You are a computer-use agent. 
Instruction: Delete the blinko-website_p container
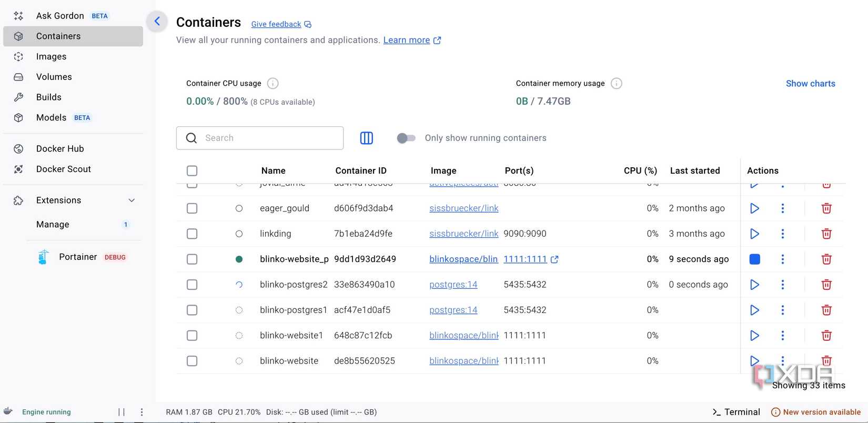tap(826, 259)
